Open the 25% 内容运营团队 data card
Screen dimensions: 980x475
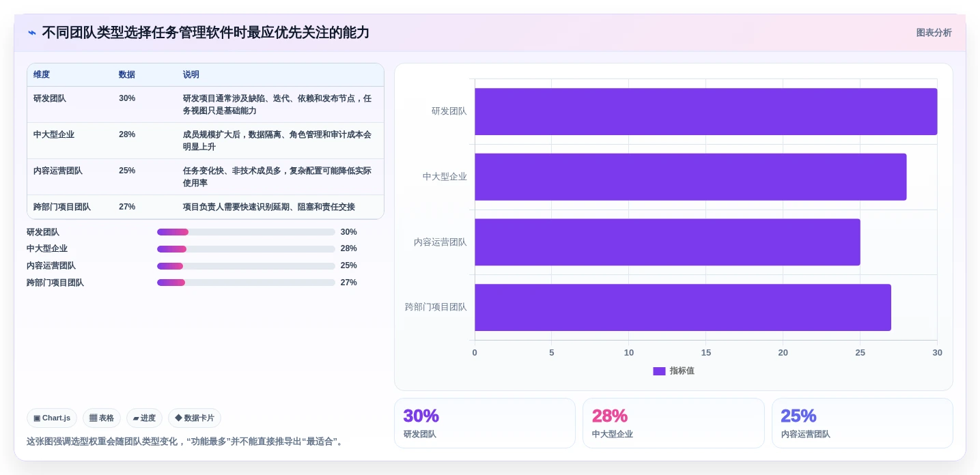(x=863, y=423)
